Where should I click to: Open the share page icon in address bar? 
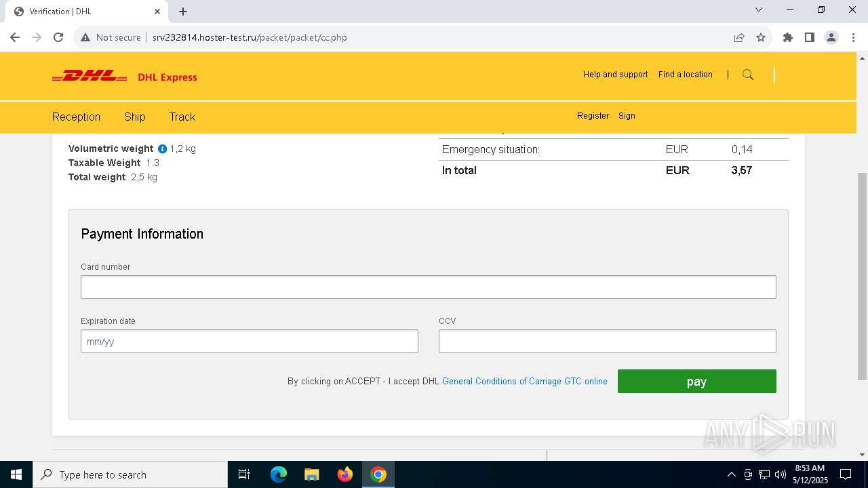(739, 37)
